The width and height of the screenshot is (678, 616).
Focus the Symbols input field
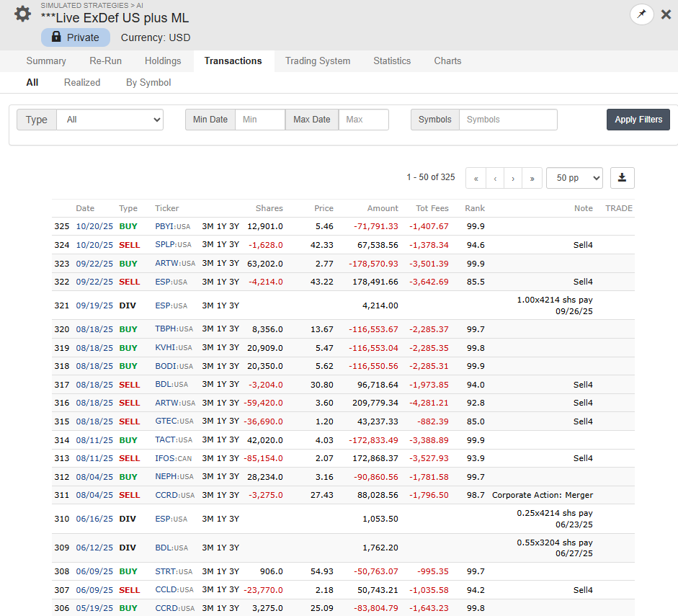(507, 120)
